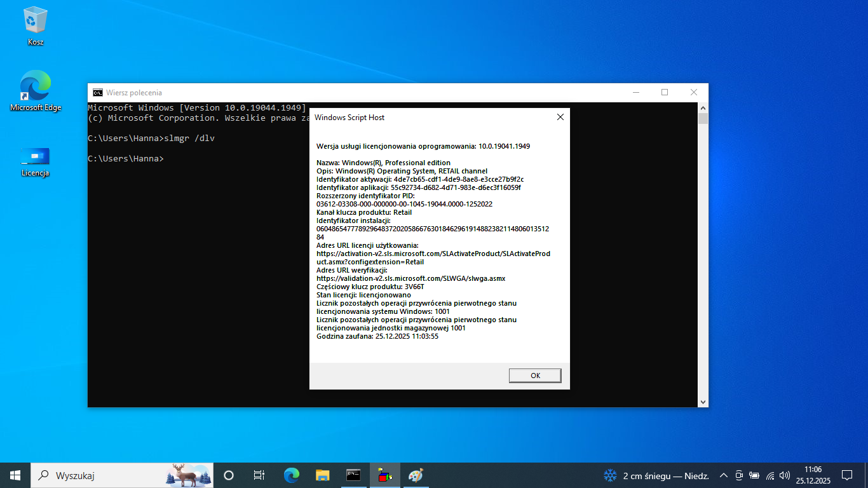This screenshot has height=488, width=868.
Task: Click the 'Identyfikator aplikacji' line
Action: click(419, 187)
